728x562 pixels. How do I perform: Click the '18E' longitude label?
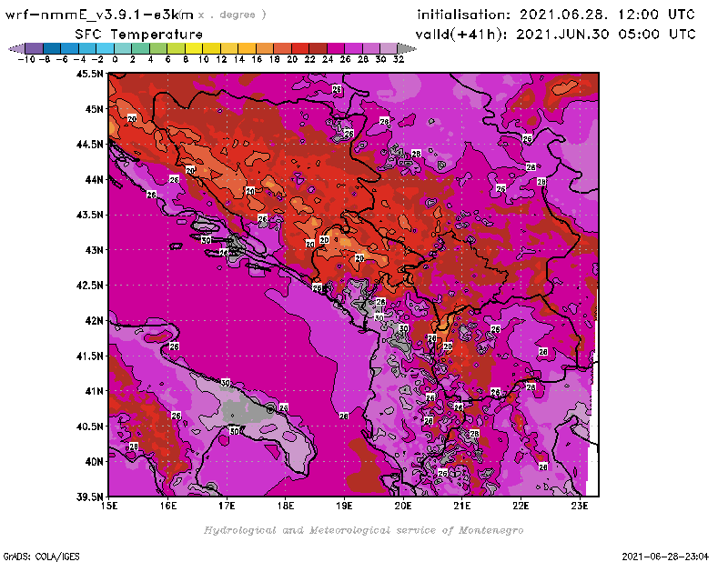[286, 506]
